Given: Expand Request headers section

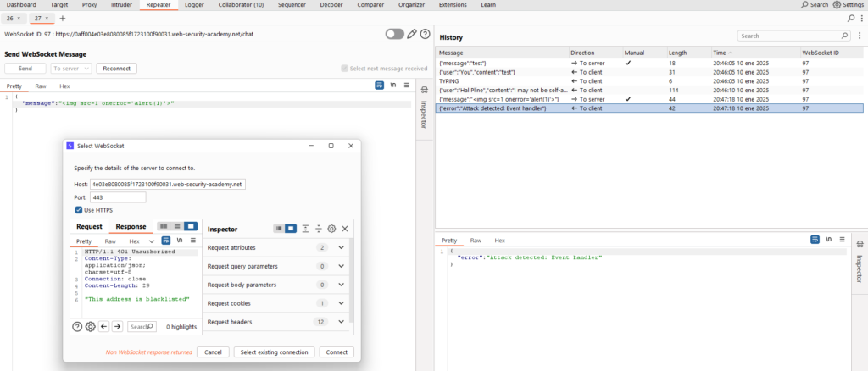Looking at the screenshot, I should (341, 322).
